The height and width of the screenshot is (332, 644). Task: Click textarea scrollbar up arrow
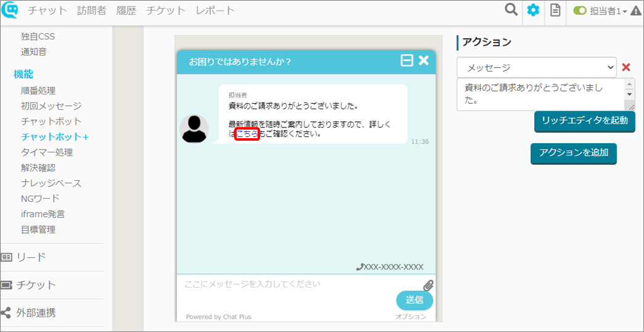[x=629, y=84]
